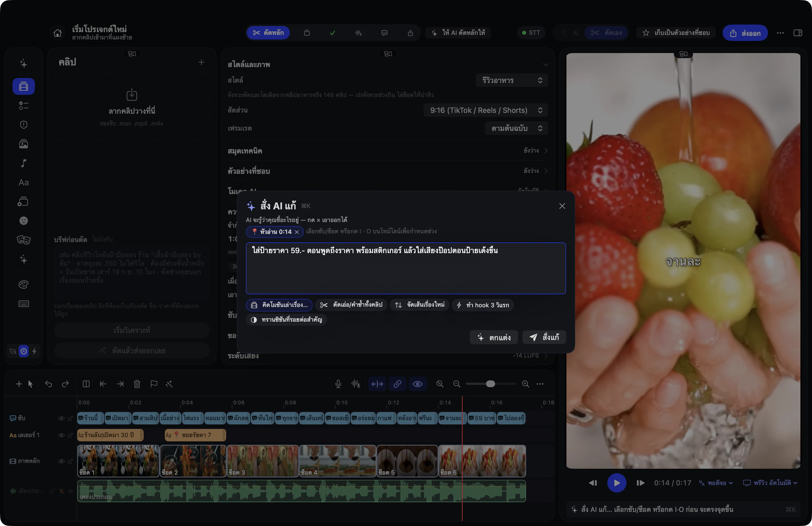812x526 pixels.
Task: Click the home icon in header
Action: point(58,33)
